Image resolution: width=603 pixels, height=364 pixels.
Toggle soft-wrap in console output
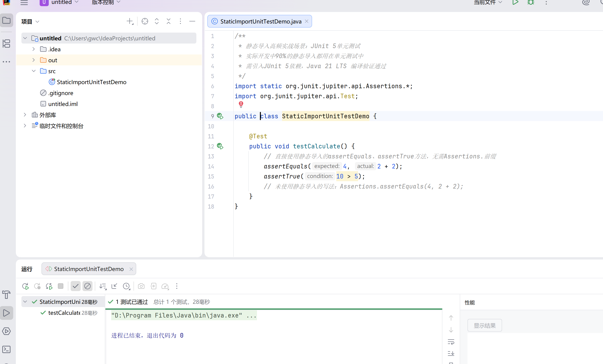451,342
